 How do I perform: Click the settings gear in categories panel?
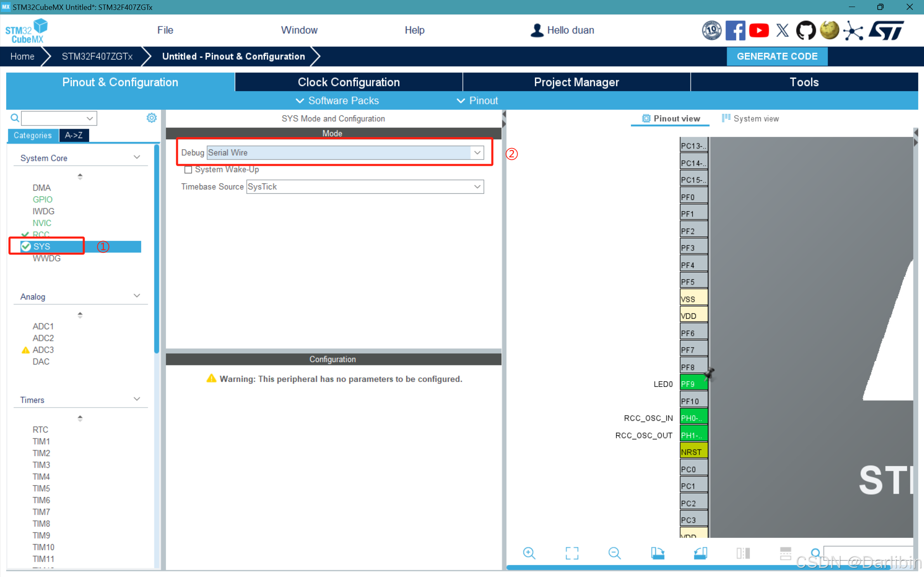(x=151, y=118)
